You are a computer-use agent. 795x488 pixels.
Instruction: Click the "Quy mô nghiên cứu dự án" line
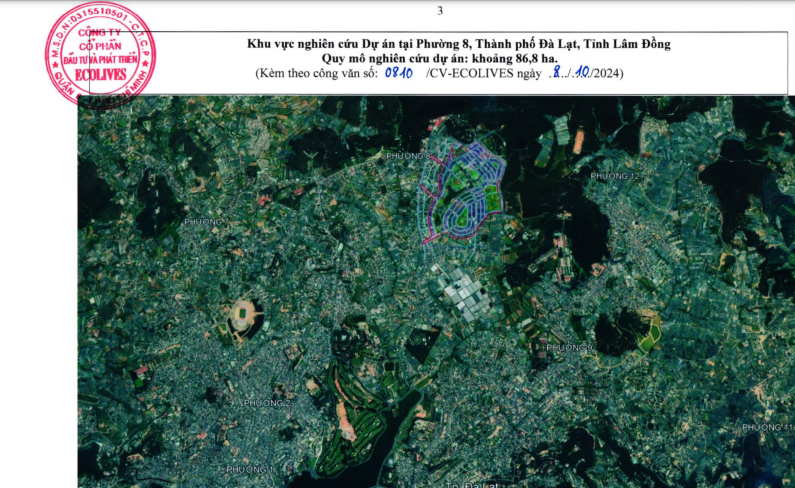tap(459, 59)
